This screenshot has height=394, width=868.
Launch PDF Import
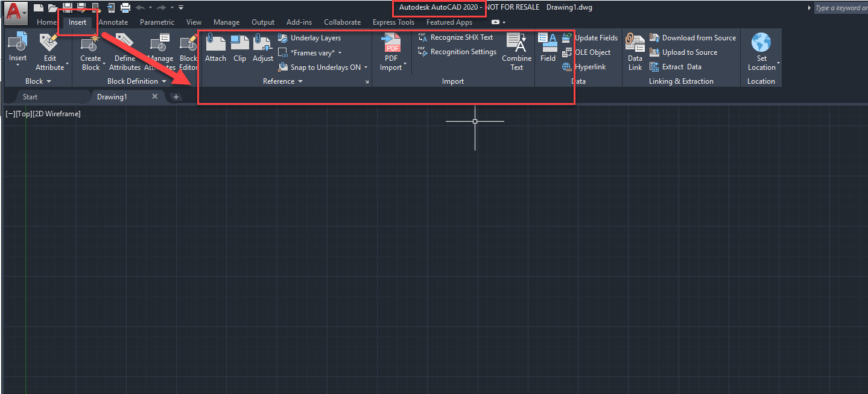(x=391, y=48)
